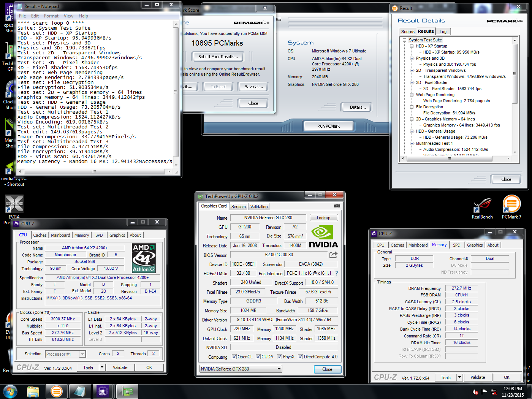Click Notepad's horizontal scrollbar
Screen dimensions: 532x399
(x=94, y=171)
